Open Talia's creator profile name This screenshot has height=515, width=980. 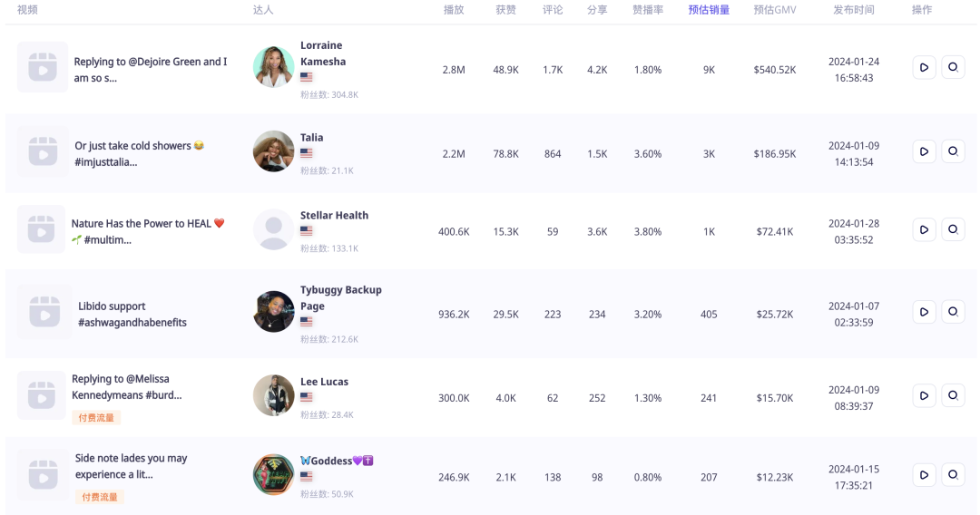tap(312, 137)
